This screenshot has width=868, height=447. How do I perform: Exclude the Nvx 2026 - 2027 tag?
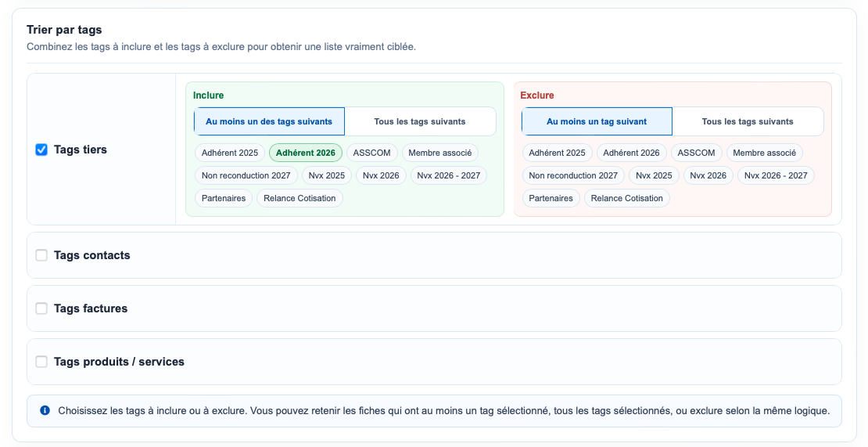(776, 175)
